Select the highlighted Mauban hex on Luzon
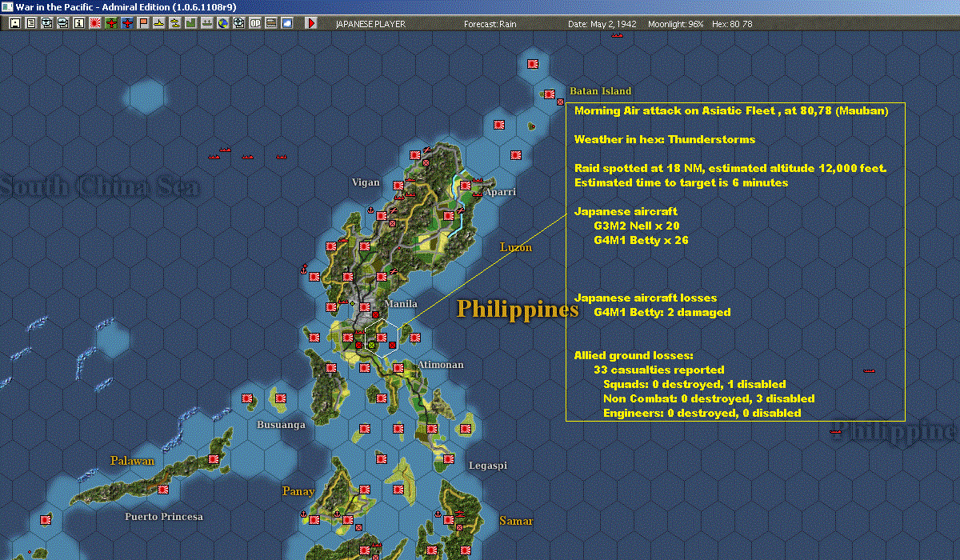 (382, 338)
